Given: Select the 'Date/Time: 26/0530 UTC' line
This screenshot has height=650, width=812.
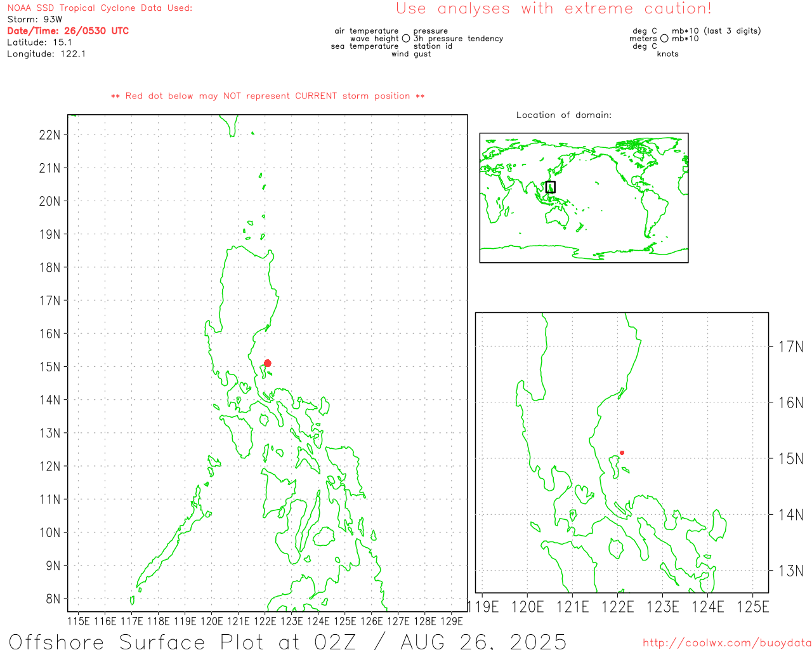Looking at the screenshot, I should (68, 31).
